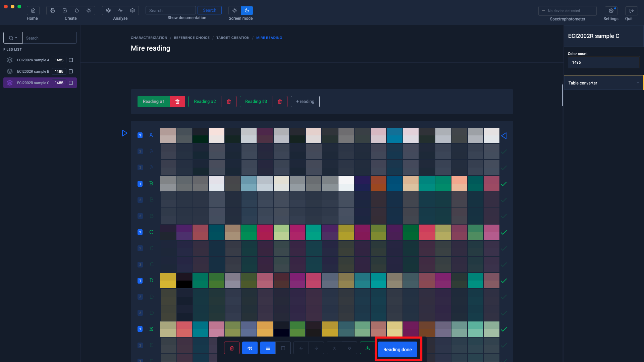Open the Spectrophotometer device dropdown
The image size is (644, 362).
click(x=568, y=11)
